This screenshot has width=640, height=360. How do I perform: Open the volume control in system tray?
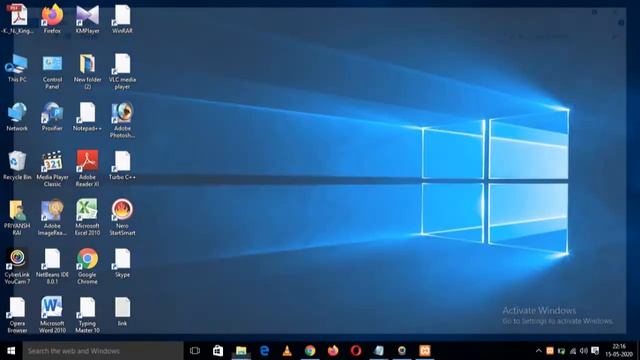[584, 351]
